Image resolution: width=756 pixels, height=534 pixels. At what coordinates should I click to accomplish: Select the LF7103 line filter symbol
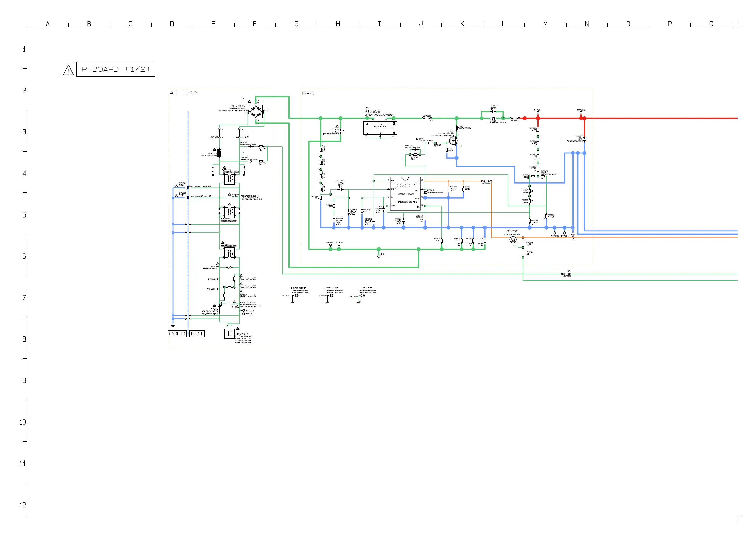pos(229,179)
